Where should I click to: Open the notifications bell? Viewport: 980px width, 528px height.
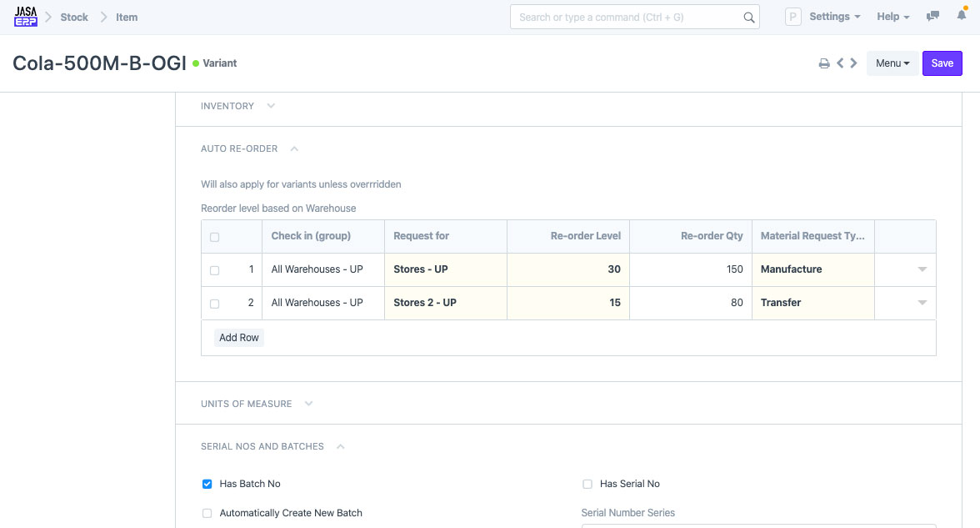click(961, 17)
